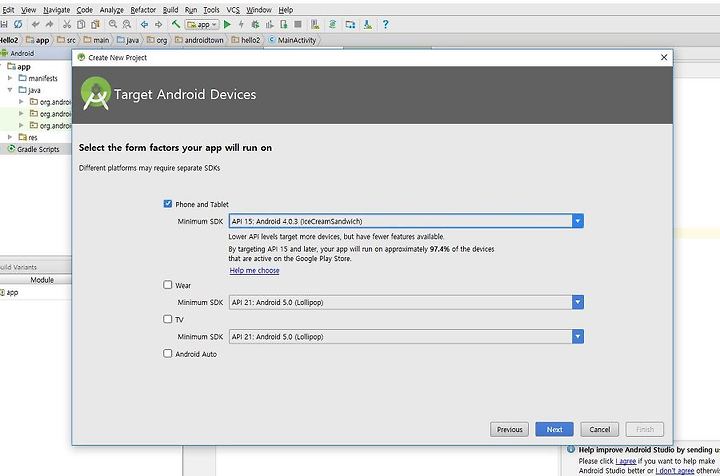The height and width of the screenshot is (476, 720).
Task: Click the Help question mark icon
Action: (x=385, y=24)
